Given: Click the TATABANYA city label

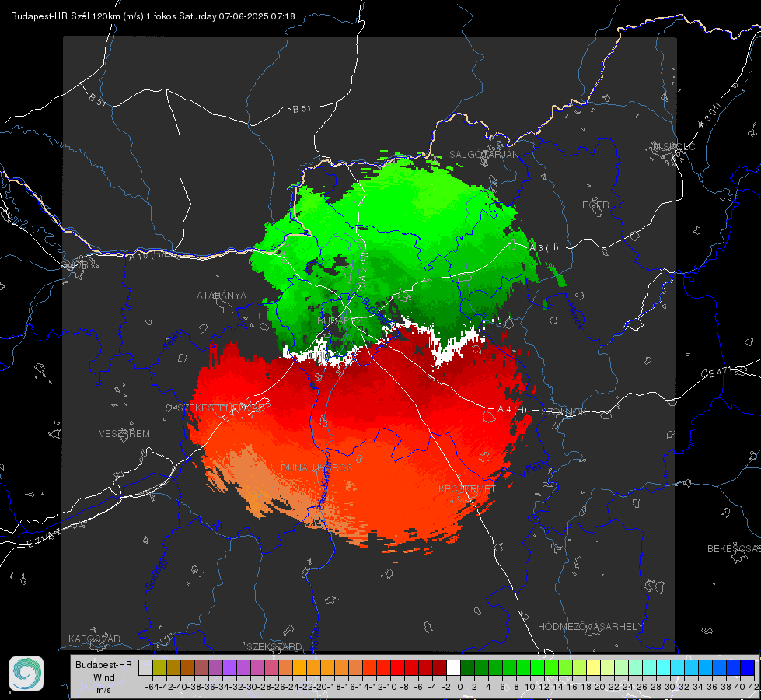Looking at the screenshot, I should pyautogui.click(x=218, y=296).
